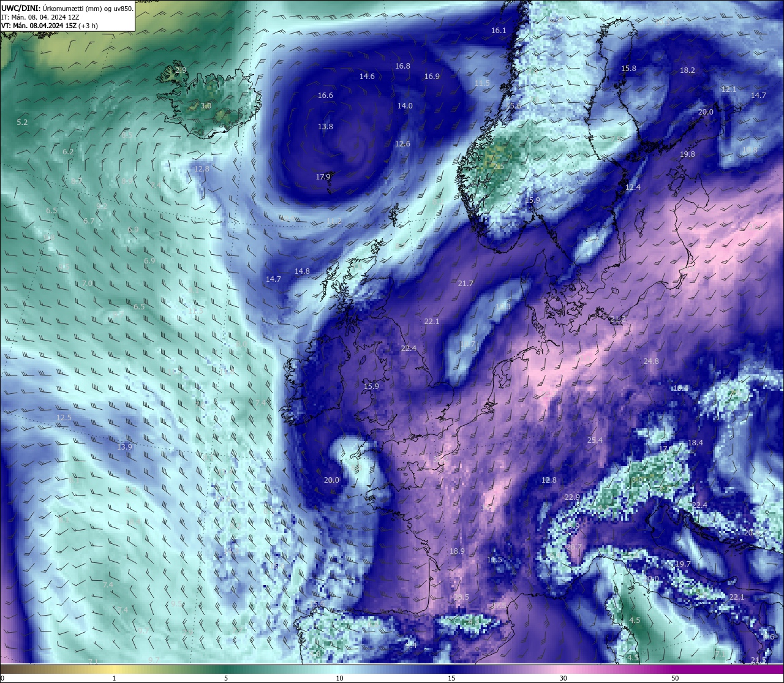Click the 25.4 value on the map
The height and width of the screenshot is (683, 784).
click(x=595, y=440)
